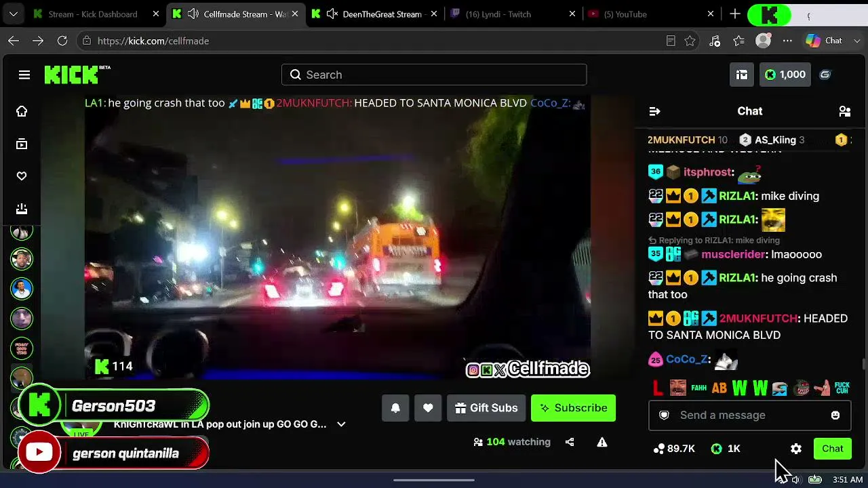Mute the Cellfmade Stream tab audio
Screen dimensions: 868x488
[193, 14]
